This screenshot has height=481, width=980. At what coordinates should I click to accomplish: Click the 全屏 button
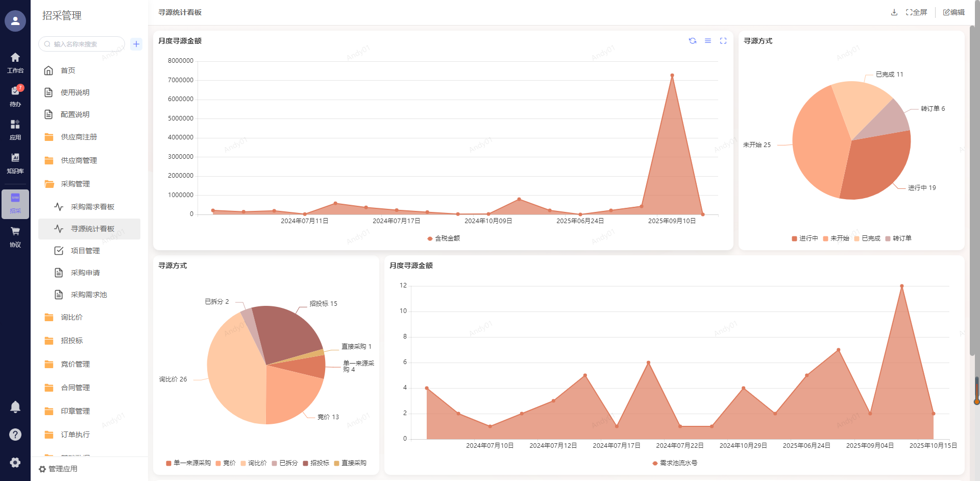tap(917, 12)
